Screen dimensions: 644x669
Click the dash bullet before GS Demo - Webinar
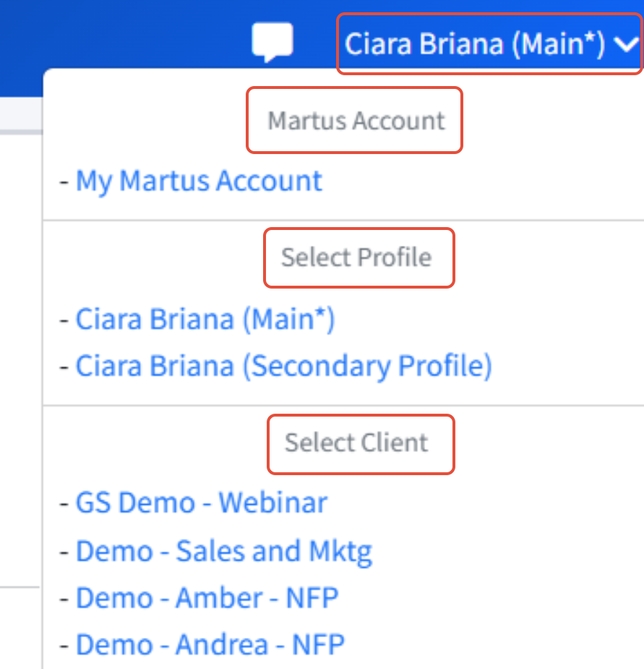coord(64,504)
